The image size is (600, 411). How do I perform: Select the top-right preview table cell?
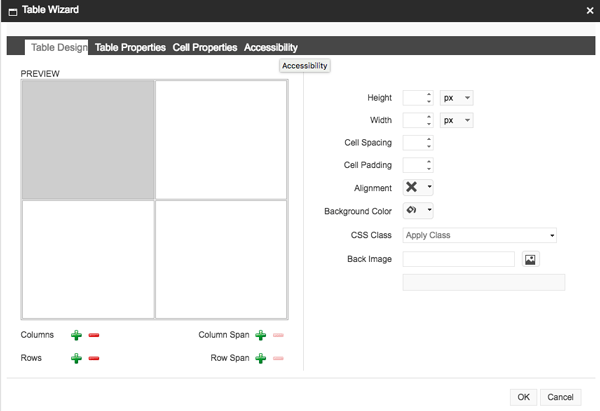(x=220, y=139)
